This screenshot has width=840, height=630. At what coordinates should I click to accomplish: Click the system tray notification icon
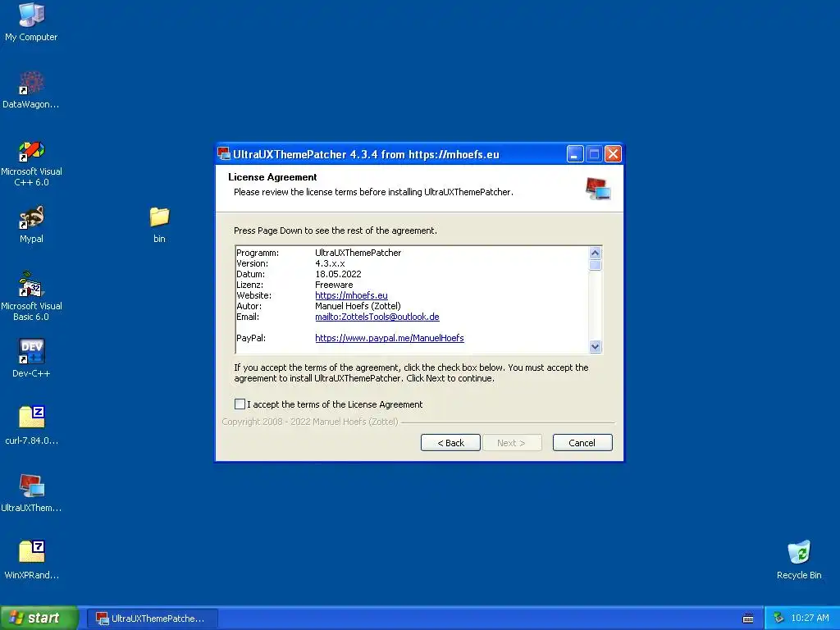point(778,618)
